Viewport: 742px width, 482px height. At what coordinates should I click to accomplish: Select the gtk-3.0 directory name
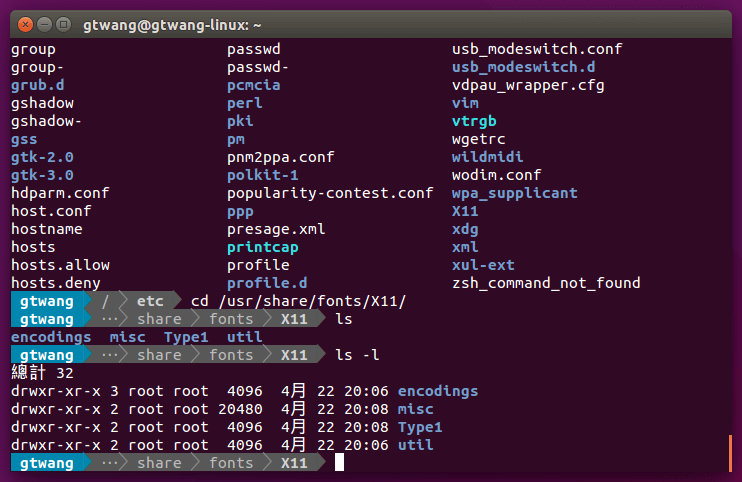42,175
